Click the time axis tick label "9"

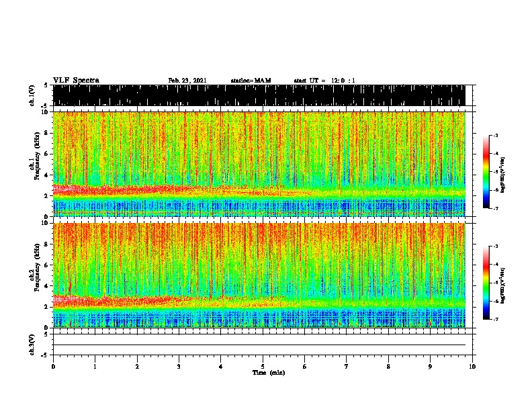point(430,367)
